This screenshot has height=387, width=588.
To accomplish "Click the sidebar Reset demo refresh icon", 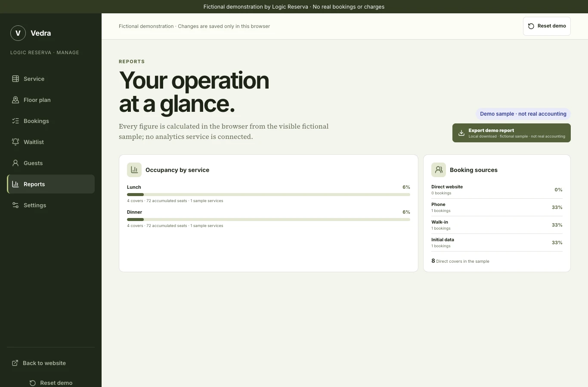I will [x=33, y=383].
